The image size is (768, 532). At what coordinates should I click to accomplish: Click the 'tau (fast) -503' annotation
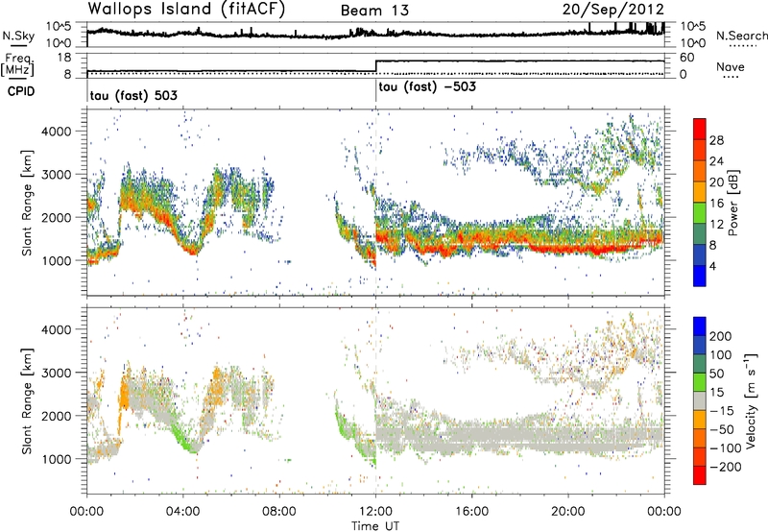pyautogui.click(x=427, y=86)
